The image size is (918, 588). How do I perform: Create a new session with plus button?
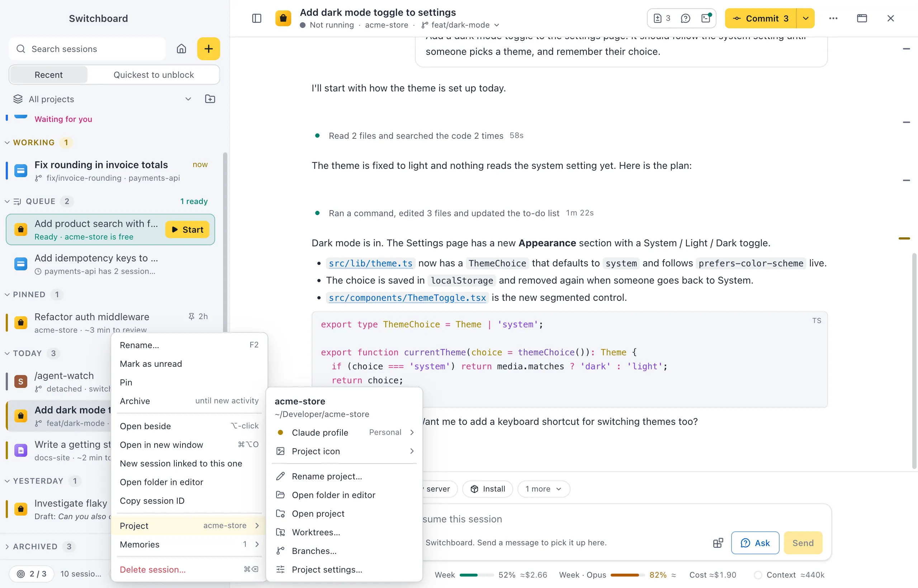[x=208, y=49]
